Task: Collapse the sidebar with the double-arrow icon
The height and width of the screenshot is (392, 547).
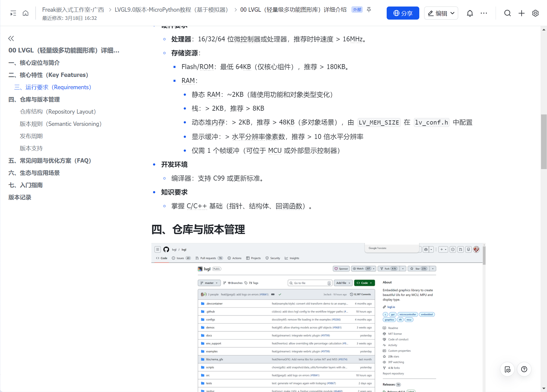Action: point(11,38)
